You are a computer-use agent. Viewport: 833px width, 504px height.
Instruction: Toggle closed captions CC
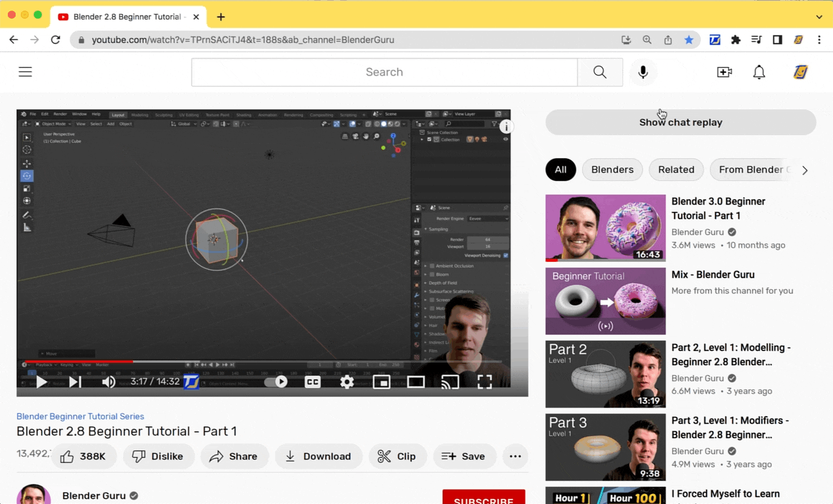tap(313, 382)
